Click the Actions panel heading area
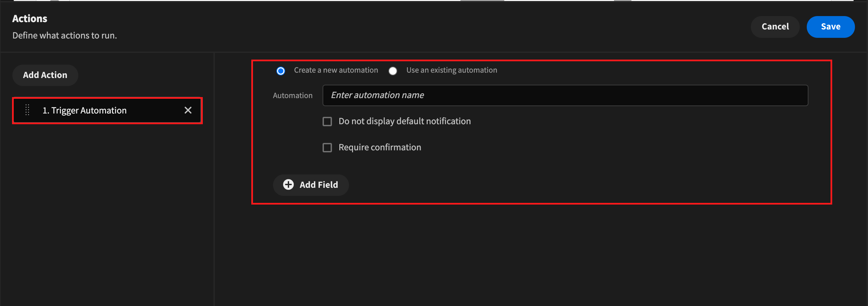 tap(30, 18)
